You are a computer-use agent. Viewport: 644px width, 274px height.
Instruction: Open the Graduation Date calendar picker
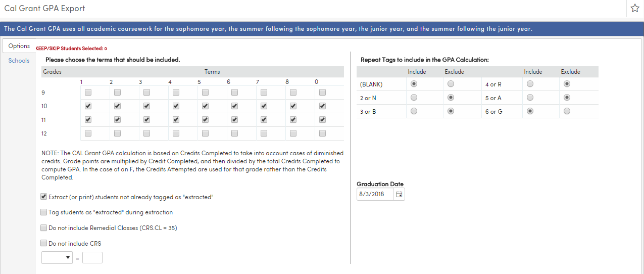(399, 194)
